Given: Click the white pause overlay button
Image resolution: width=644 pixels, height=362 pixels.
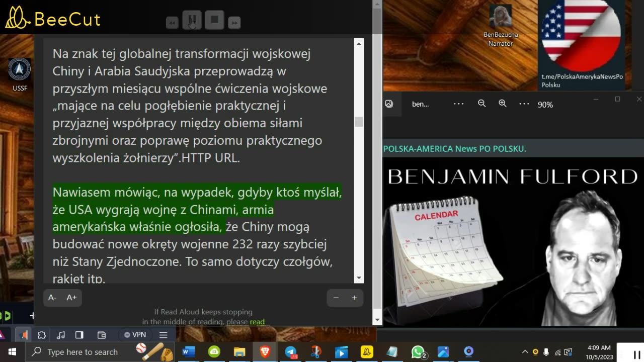Looking at the screenshot, I should 636,354.
